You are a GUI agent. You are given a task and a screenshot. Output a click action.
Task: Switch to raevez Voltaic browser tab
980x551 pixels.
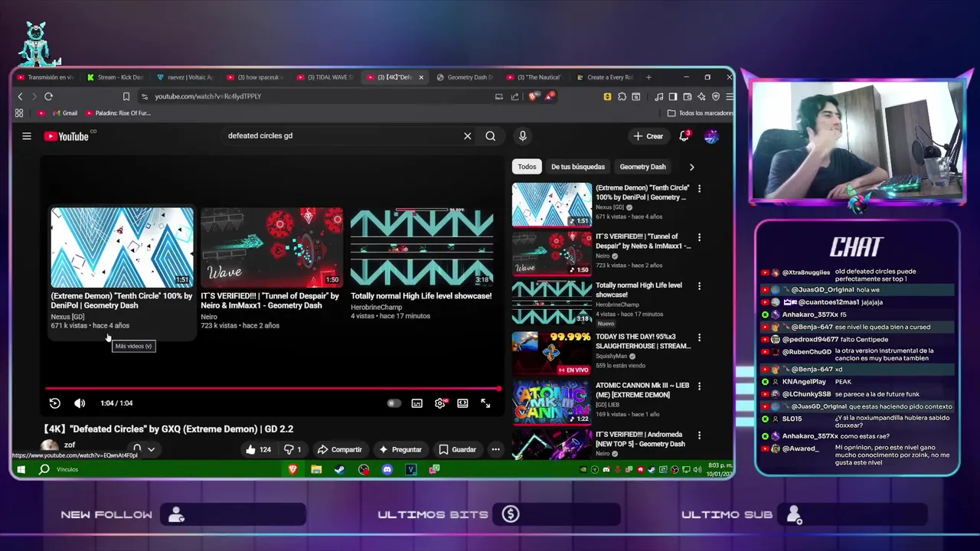point(185,77)
